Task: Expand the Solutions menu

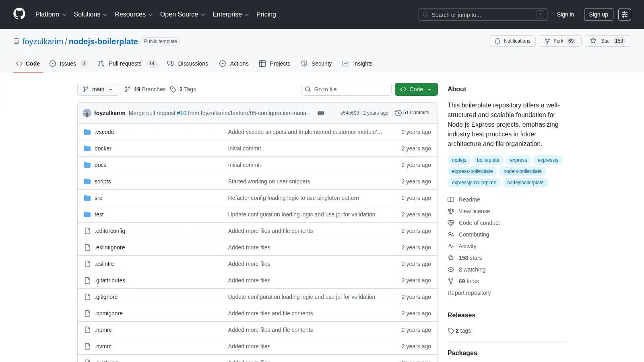Action: 91,14
